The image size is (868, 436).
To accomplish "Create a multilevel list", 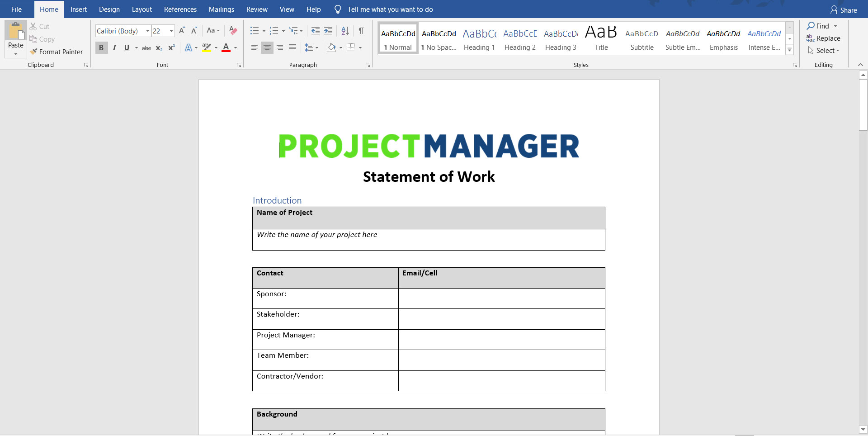I will [294, 31].
